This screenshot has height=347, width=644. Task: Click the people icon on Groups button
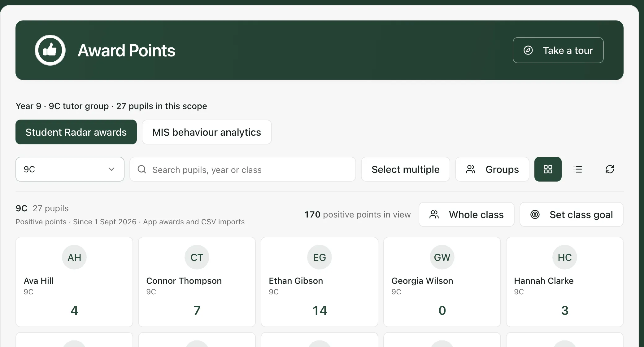tap(471, 169)
